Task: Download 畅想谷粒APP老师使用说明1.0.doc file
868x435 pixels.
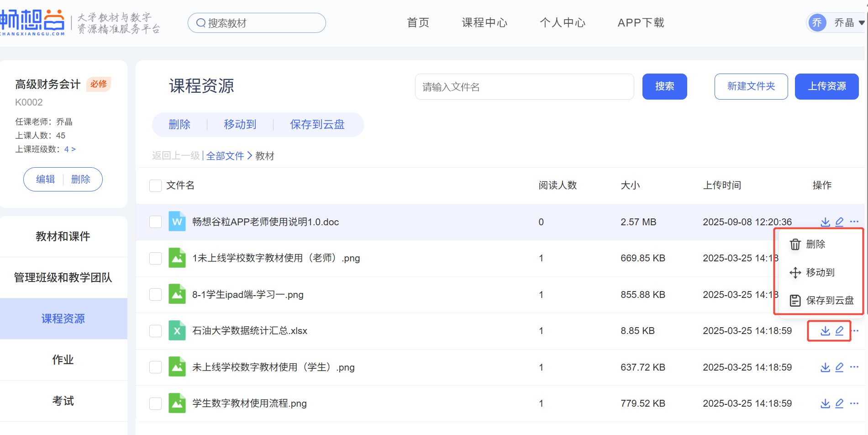Action: pos(825,222)
